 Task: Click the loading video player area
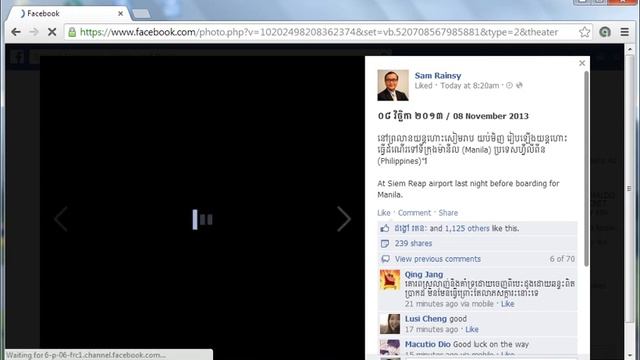tap(202, 208)
